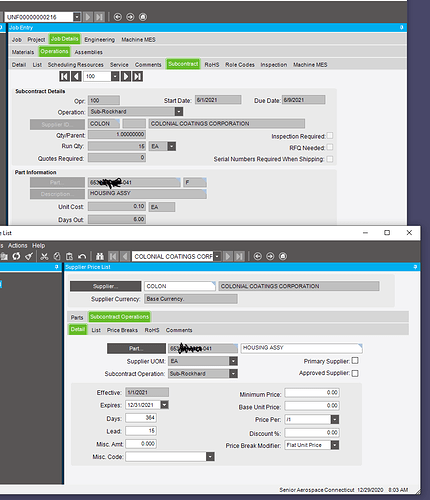Click the Lead field showing 15

click(141, 431)
